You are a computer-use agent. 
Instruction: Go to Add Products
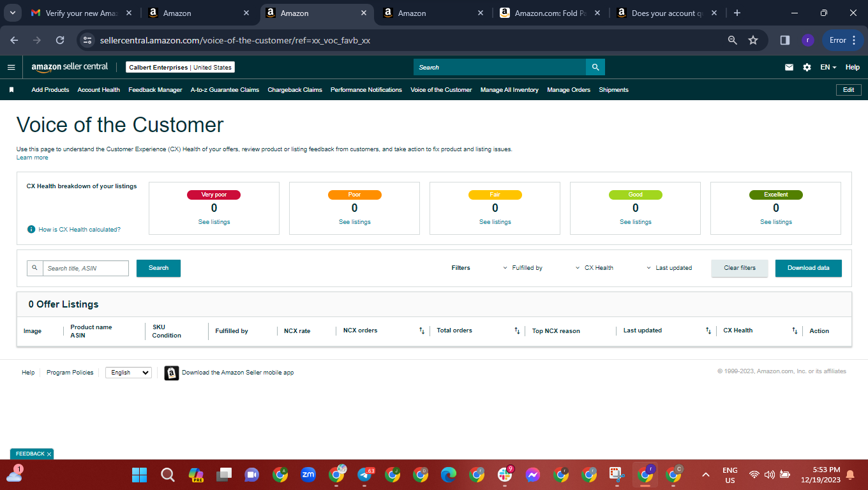[x=50, y=90]
